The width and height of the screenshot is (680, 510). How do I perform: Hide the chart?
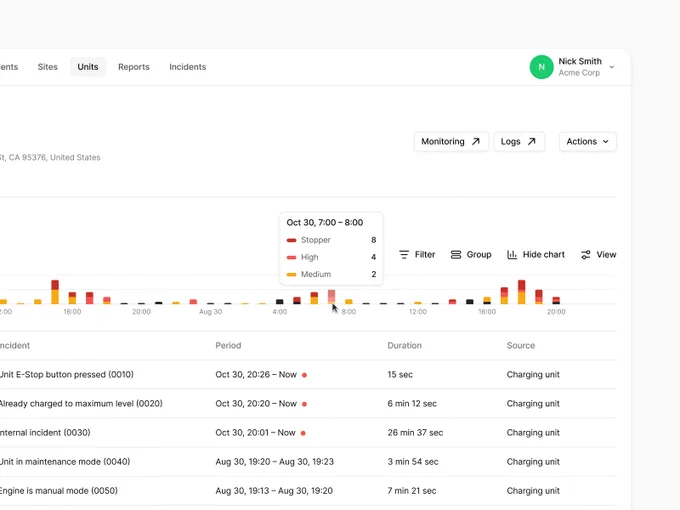coord(536,255)
